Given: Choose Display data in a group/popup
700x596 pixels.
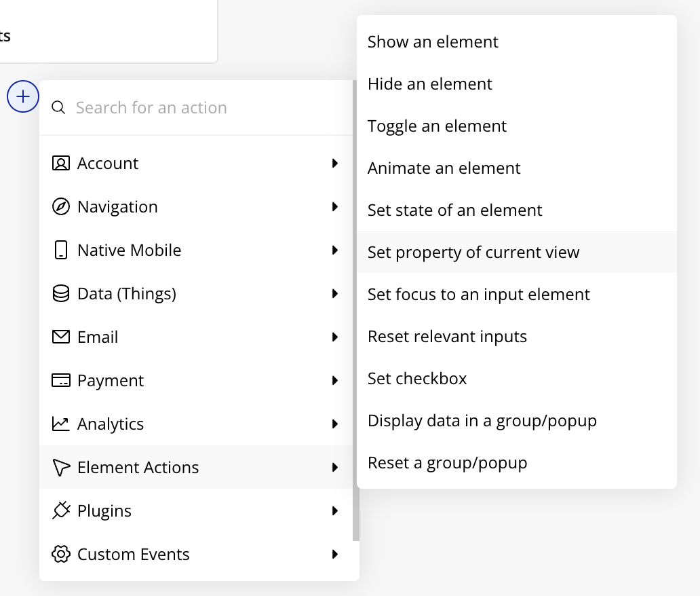Looking at the screenshot, I should [517, 420].
